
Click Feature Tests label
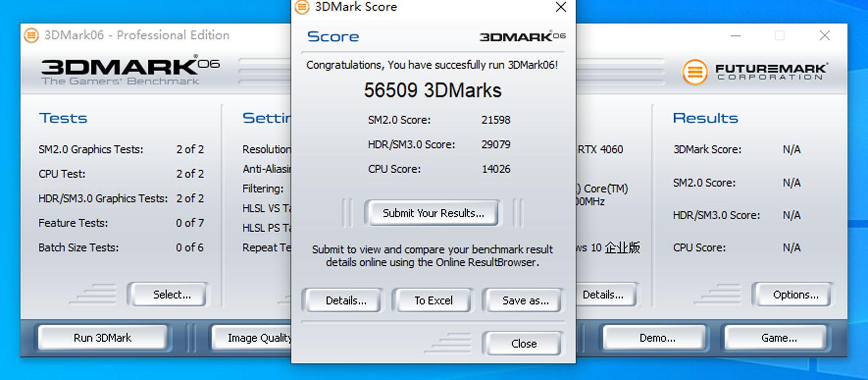[x=73, y=223]
